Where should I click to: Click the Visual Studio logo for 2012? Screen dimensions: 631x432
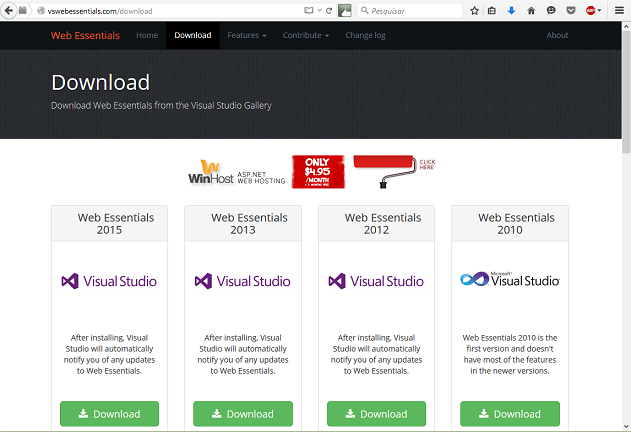coord(376,281)
